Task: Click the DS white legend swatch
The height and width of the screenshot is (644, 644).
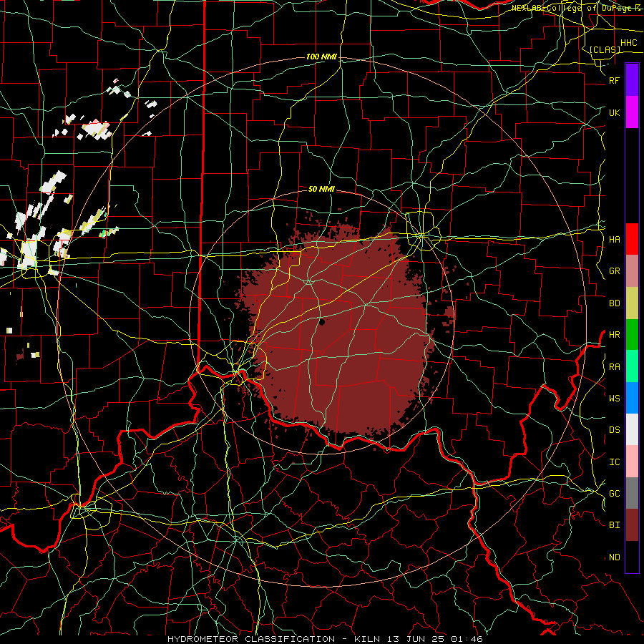Action: point(632,429)
